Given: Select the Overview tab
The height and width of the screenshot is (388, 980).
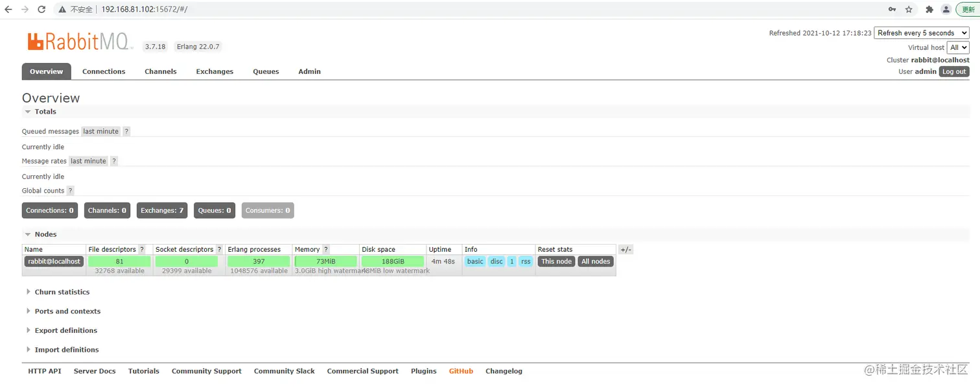Looking at the screenshot, I should 47,71.
